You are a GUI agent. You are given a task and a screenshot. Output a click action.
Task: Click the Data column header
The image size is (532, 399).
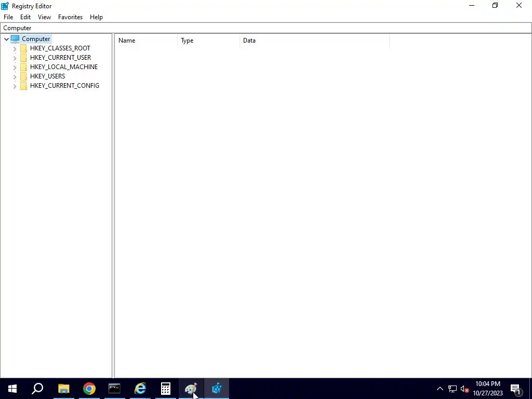coord(314,41)
